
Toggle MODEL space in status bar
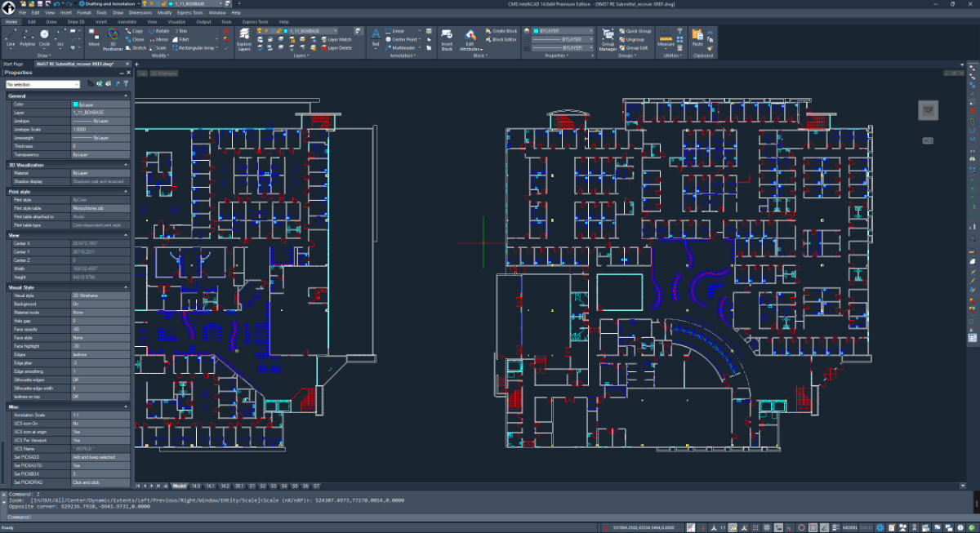click(849, 527)
